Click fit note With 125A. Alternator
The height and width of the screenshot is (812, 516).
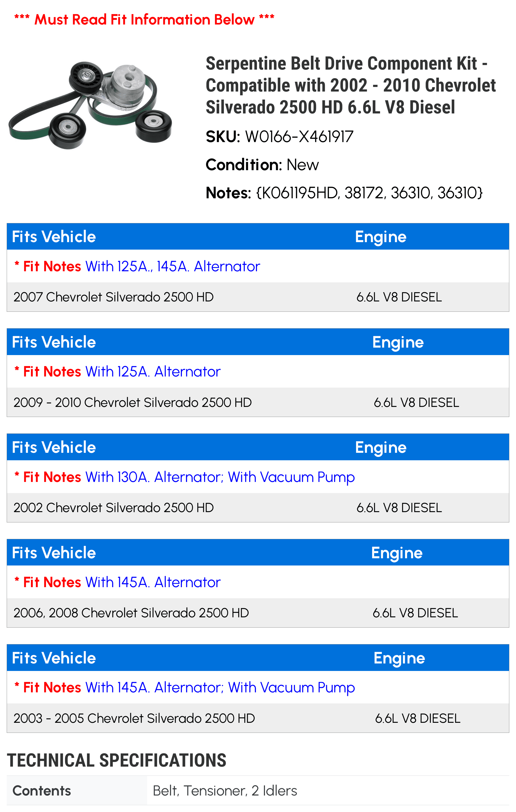coord(153,372)
